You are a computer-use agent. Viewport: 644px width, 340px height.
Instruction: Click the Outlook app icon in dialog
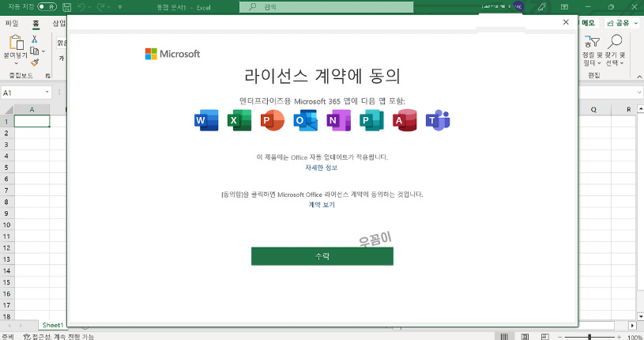(x=306, y=120)
